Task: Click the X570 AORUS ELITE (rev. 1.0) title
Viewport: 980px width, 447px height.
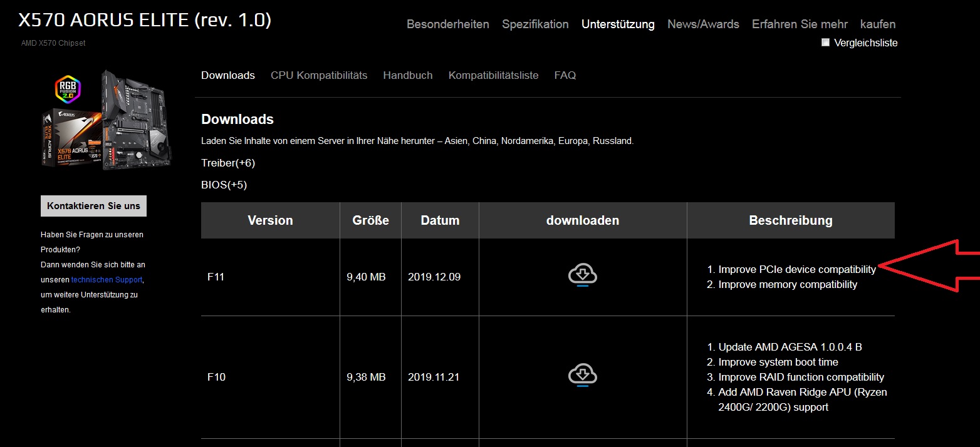Action: tap(145, 20)
